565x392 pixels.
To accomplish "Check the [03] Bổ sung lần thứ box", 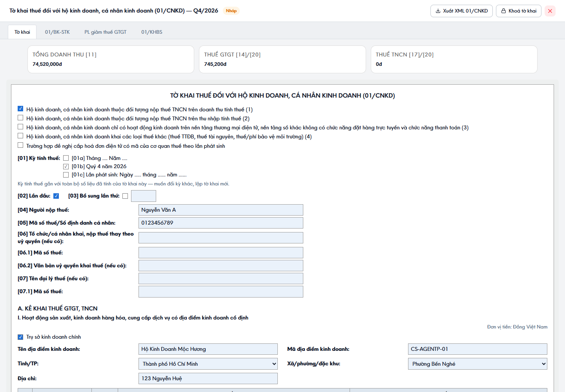I will pos(125,196).
